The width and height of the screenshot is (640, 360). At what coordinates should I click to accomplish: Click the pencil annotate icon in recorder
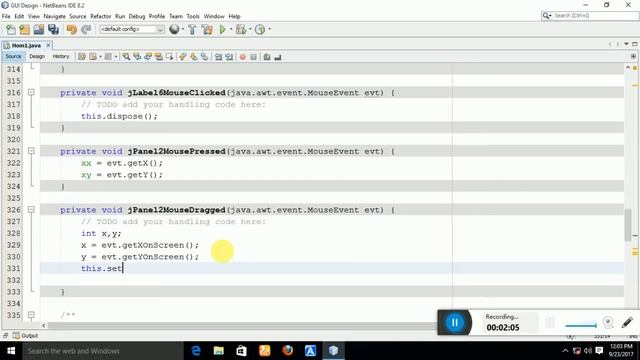(x=627, y=322)
